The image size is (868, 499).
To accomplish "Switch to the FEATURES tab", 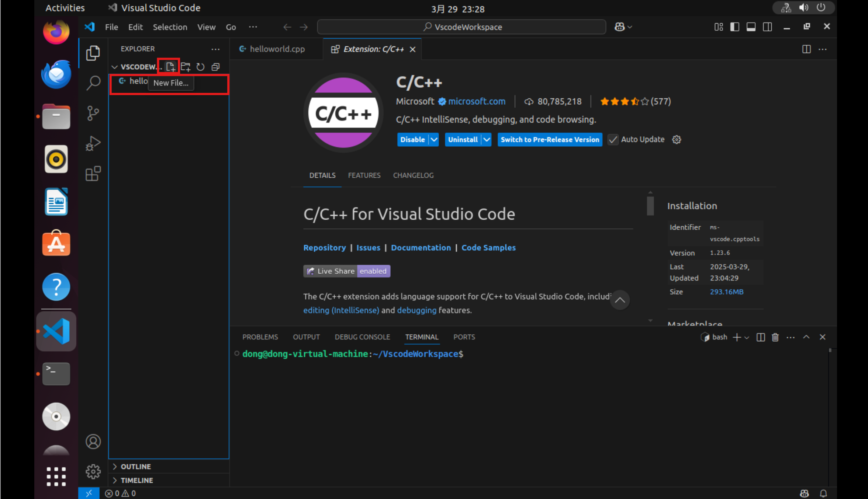I will 364,175.
